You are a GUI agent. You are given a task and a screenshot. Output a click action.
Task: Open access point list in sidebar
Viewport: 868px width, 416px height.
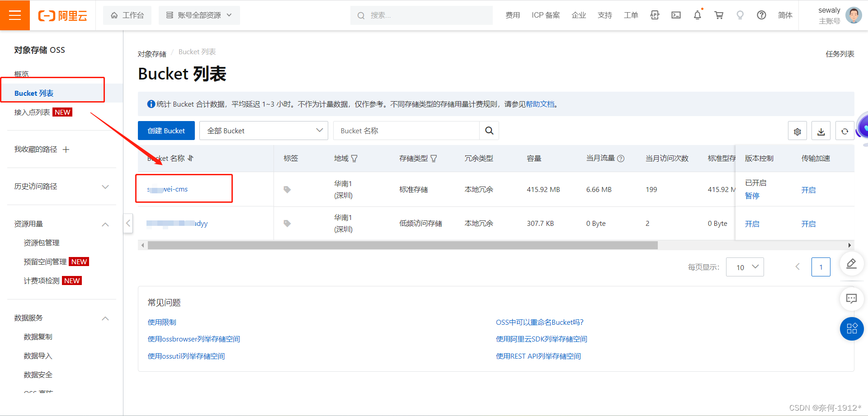click(x=32, y=112)
